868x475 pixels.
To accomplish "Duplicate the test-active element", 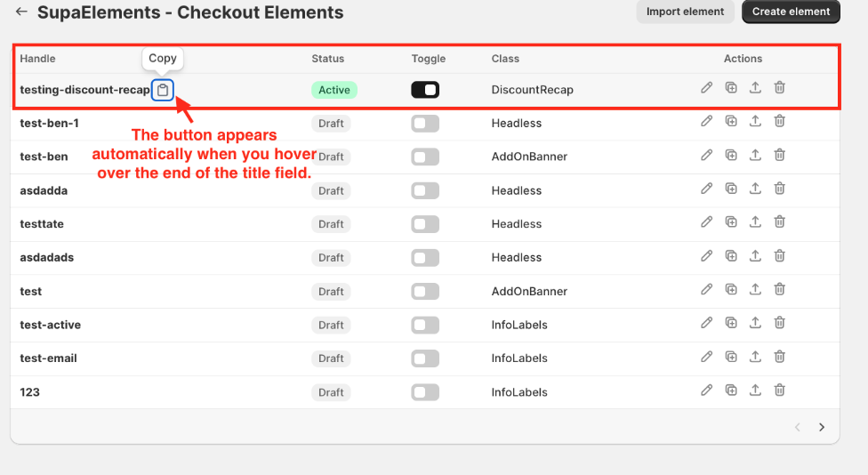I will [x=731, y=323].
